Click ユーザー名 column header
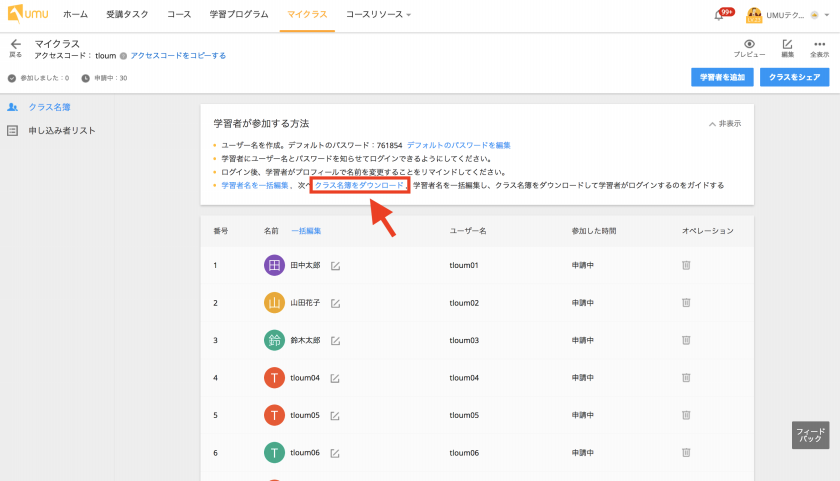 point(468,231)
